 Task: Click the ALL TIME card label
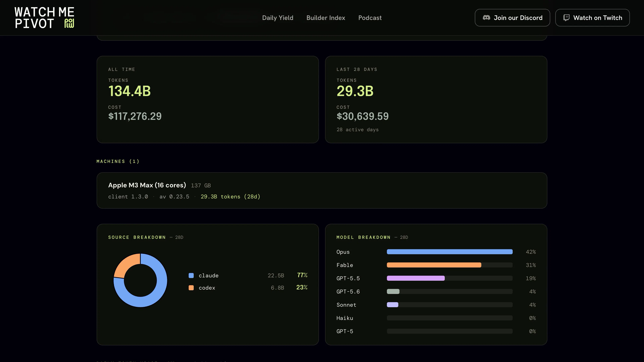click(x=121, y=69)
